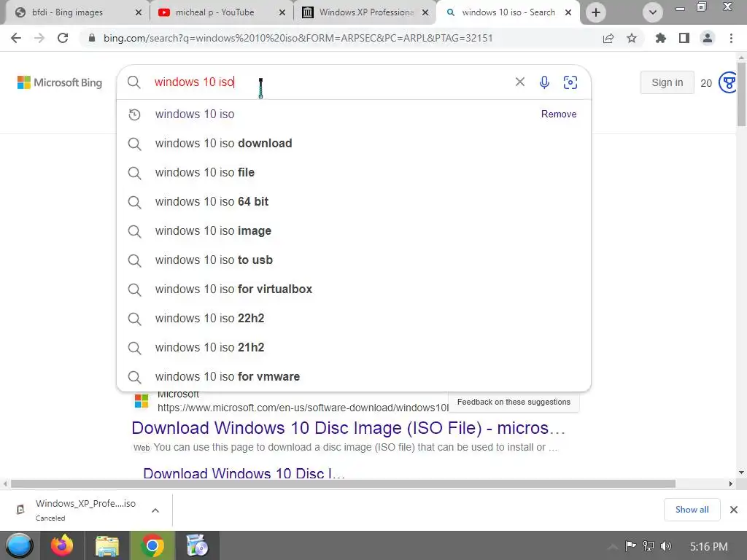
Task: Open Microsoft Rewards medal icon
Action: [x=729, y=83]
